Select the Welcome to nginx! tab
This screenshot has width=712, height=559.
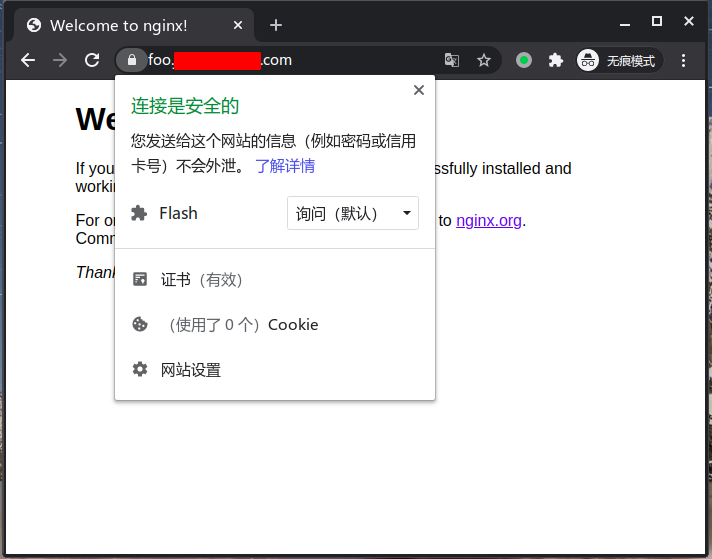[134, 25]
